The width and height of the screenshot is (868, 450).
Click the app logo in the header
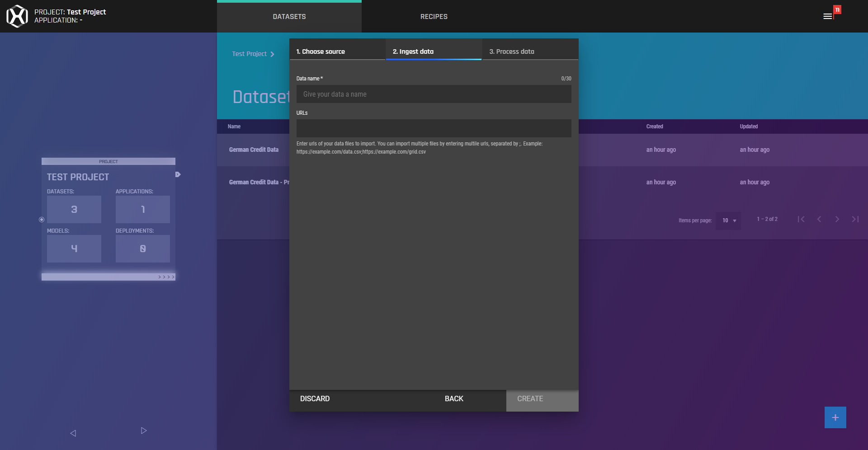click(17, 16)
